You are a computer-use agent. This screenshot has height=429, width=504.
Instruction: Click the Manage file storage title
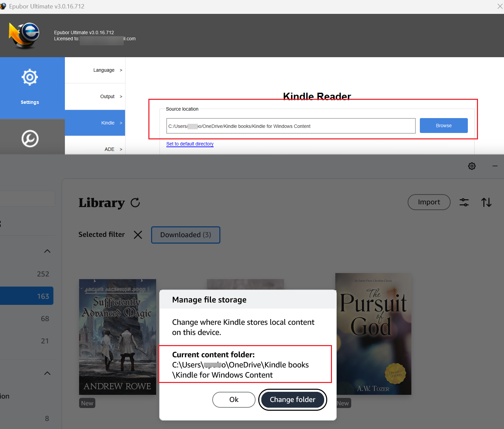(x=209, y=300)
